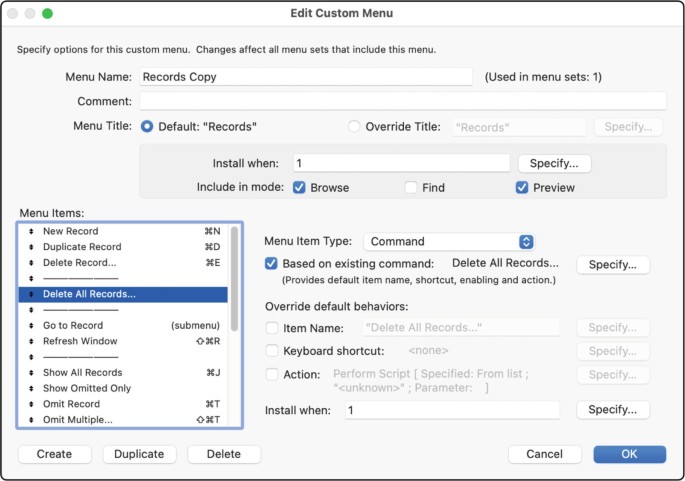Click reorder handle beside Show All Records

tap(30, 372)
